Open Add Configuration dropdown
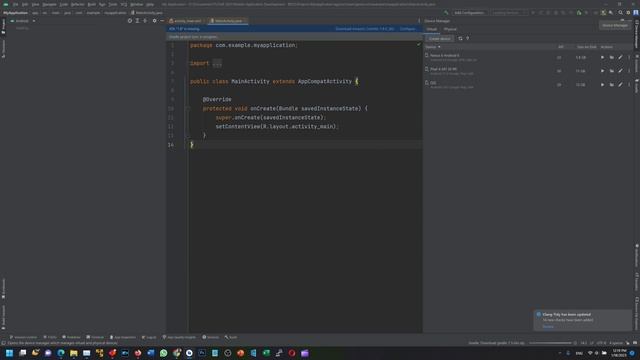The width and height of the screenshot is (640, 360). (x=469, y=13)
